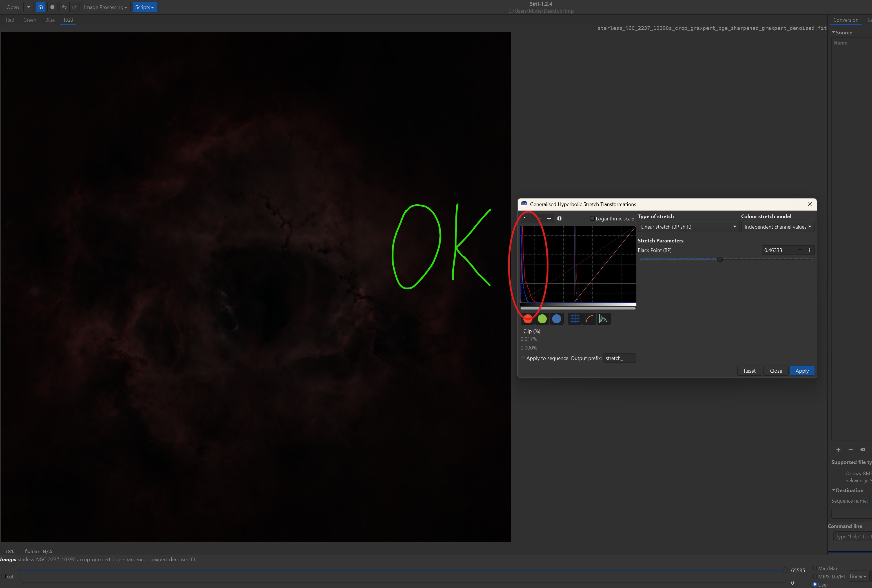Switch to the Green channel tab
Viewport: 872px width, 588px height.
(x=30, y=20)
